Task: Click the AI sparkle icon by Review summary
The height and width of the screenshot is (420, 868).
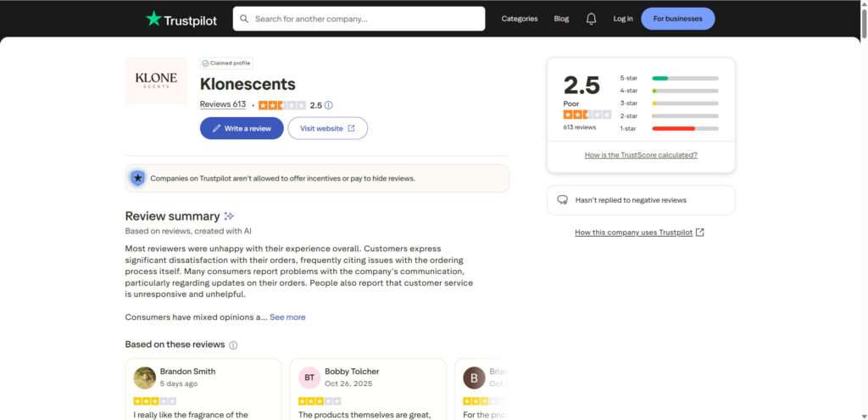Action: tap(229, 216)
